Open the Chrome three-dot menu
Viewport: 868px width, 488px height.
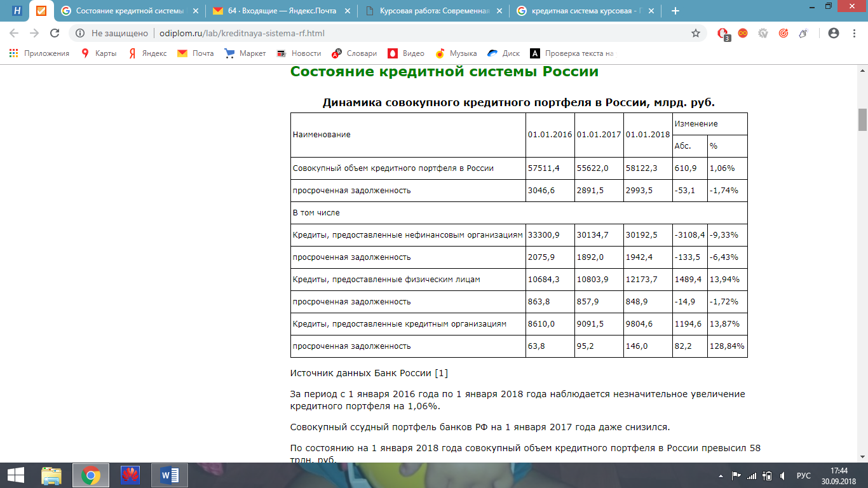pos(854,33)
